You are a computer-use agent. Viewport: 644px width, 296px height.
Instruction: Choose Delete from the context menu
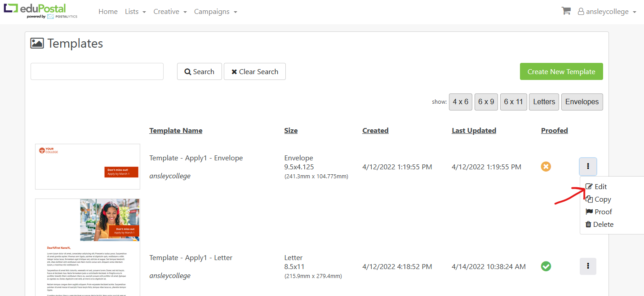coord(599,224)
